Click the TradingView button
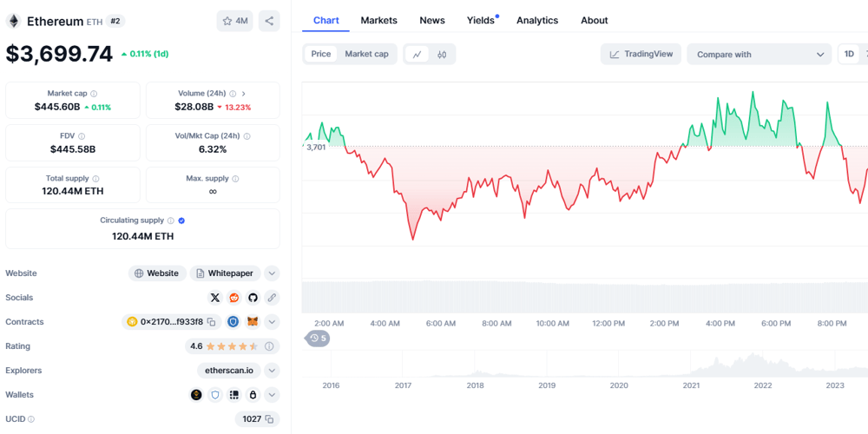868x434 pixels. 641,55
